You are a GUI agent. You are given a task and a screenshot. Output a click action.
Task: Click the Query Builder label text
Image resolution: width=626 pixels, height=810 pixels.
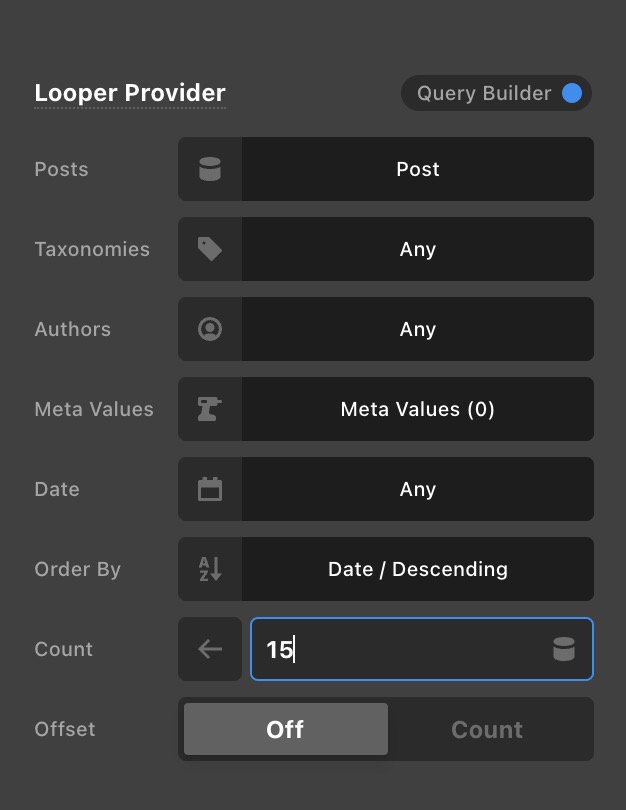coord(484,93)
